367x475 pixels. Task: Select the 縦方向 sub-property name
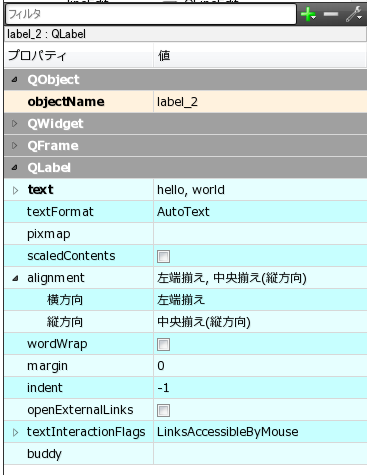click(x=65, y=322)
